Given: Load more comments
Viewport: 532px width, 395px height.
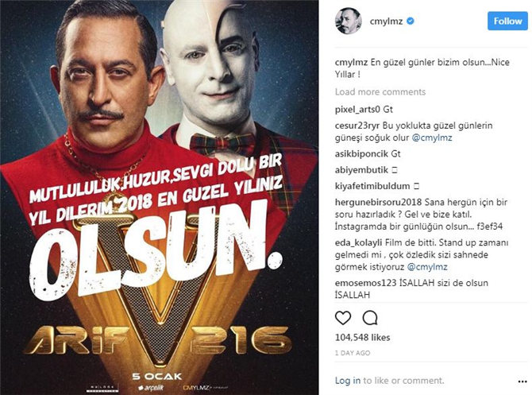Looking at the screenshot, I should coord(380,92).
